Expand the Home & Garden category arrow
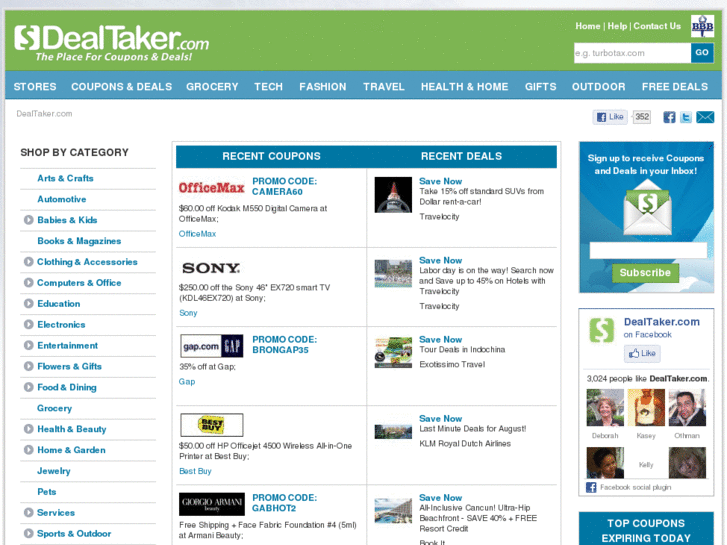727x545 pixels. point(29,449)
